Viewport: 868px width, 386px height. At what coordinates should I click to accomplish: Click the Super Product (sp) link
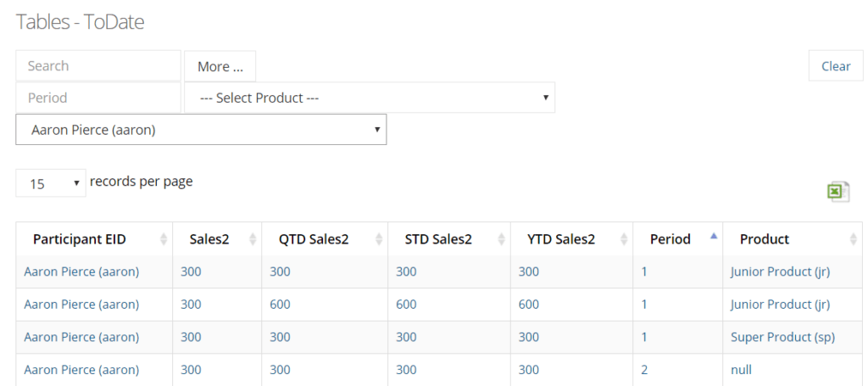pos(782,338)
